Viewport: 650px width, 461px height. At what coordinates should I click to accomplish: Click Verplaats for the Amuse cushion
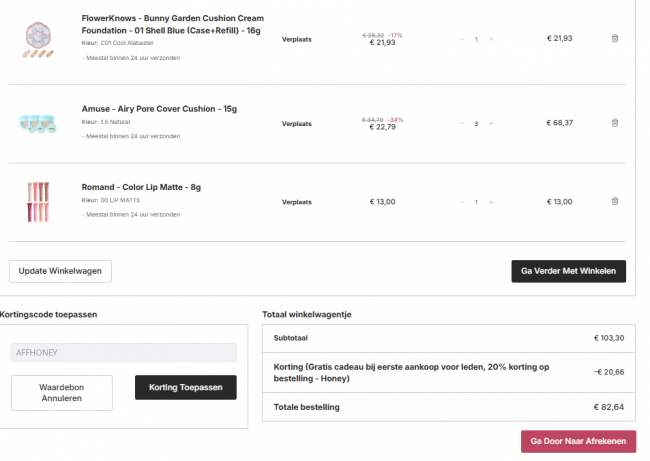296,124
